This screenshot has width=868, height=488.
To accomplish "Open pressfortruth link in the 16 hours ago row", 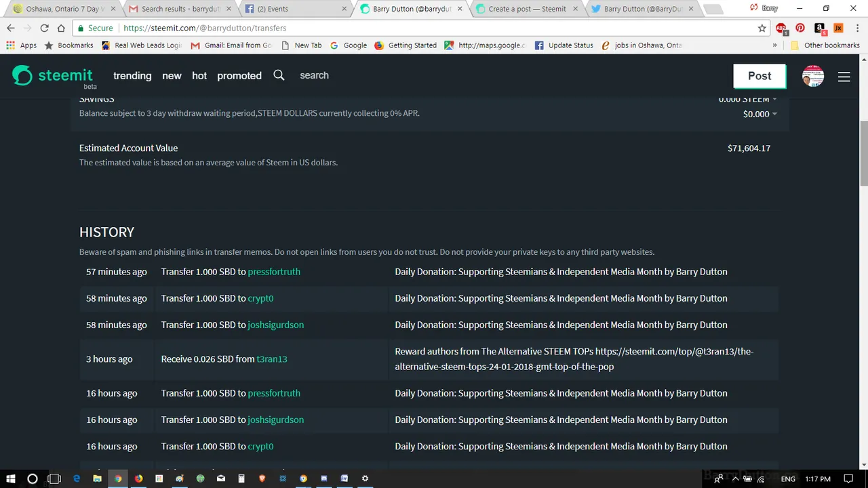I will [274, 393].
